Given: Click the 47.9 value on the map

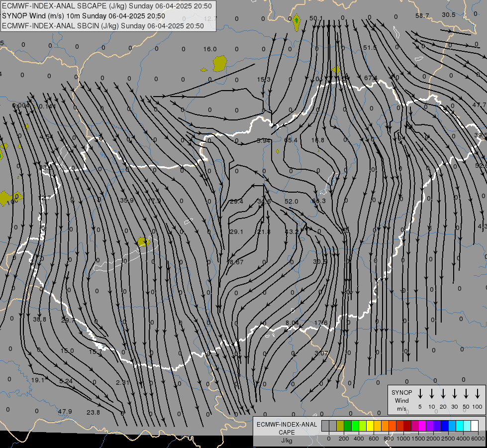Looking at the screenshot, I should 65,411.
